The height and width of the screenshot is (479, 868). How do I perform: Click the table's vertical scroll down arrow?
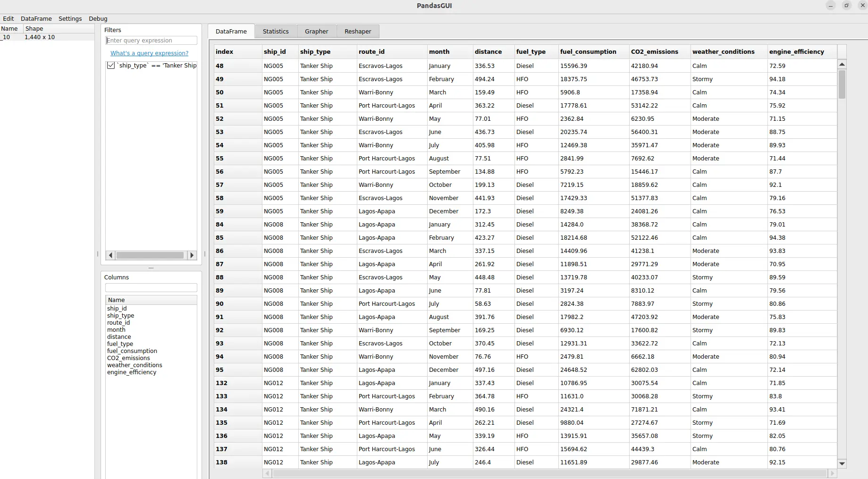click(x=842, y=463)
